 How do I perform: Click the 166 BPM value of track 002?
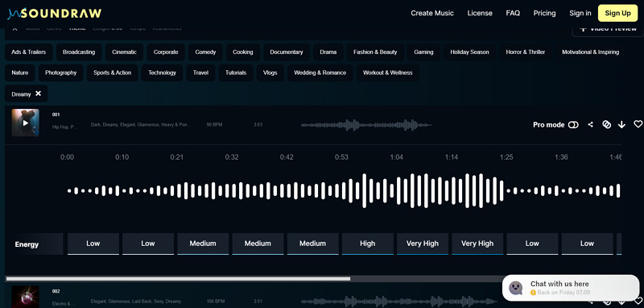click(x=215, y=302)
